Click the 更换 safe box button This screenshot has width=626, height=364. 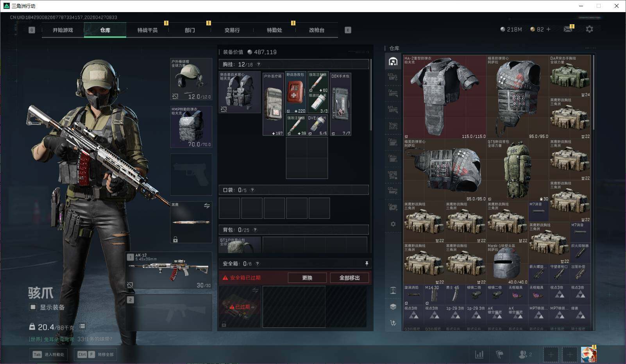[x=307, y=278]
